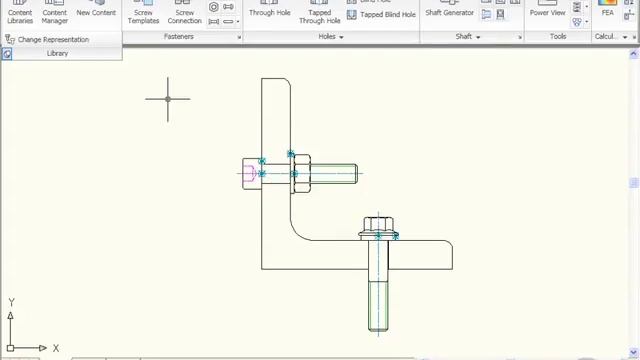640x360 pixels.
Task: Open the FEA calculation tool
Action: pos(607,9)
